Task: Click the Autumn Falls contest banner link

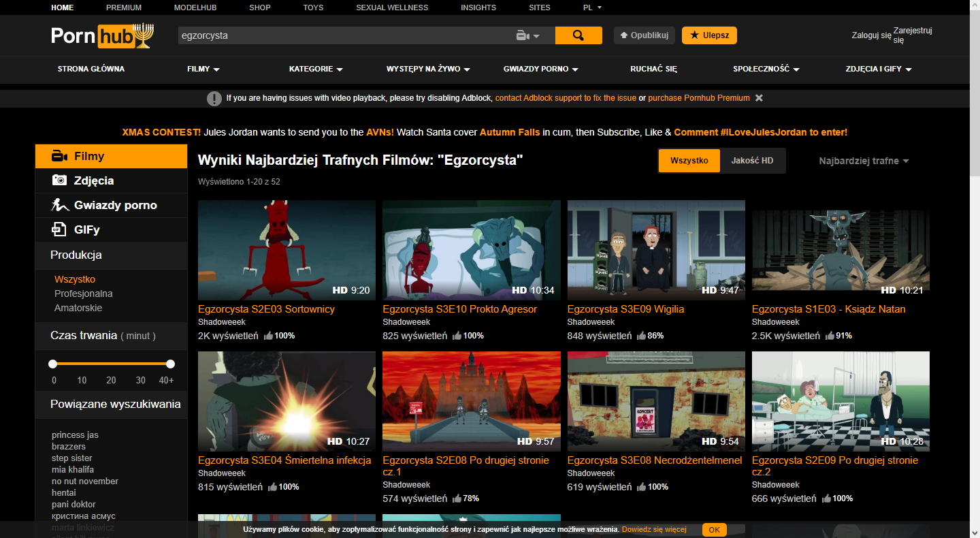Action: click(510, 132)
